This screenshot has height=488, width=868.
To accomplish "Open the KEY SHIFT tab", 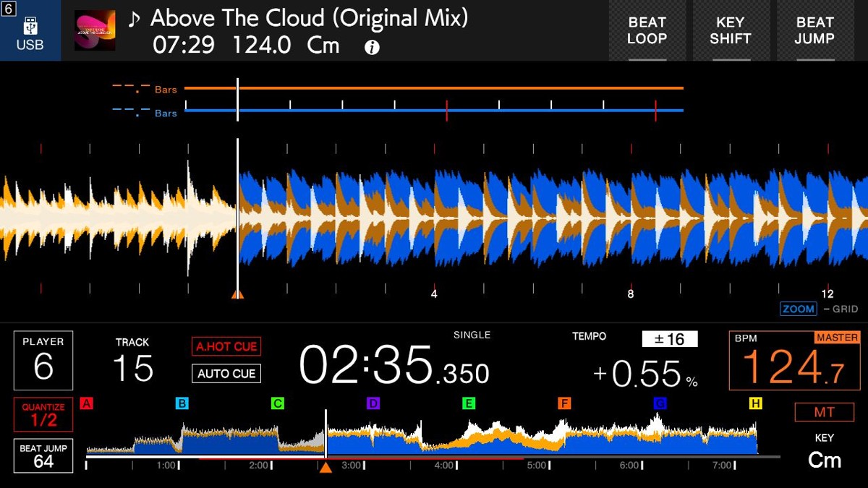I will point(730,31).
